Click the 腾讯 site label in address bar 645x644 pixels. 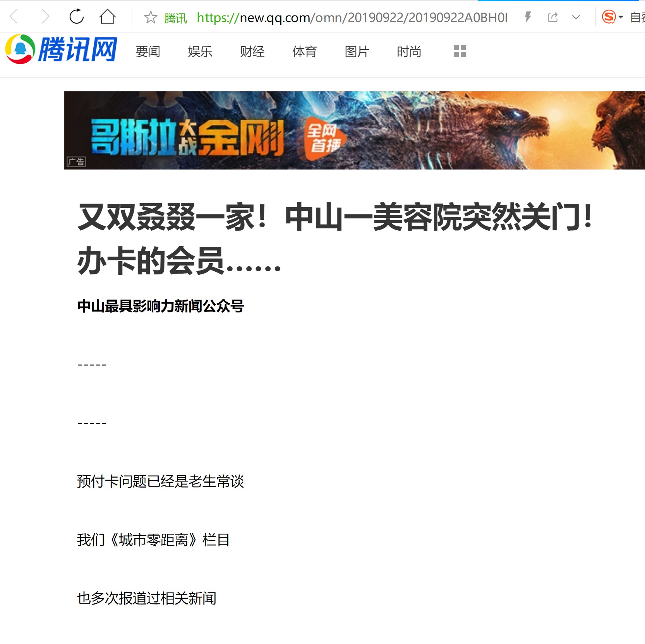click(x=175, y=18)
